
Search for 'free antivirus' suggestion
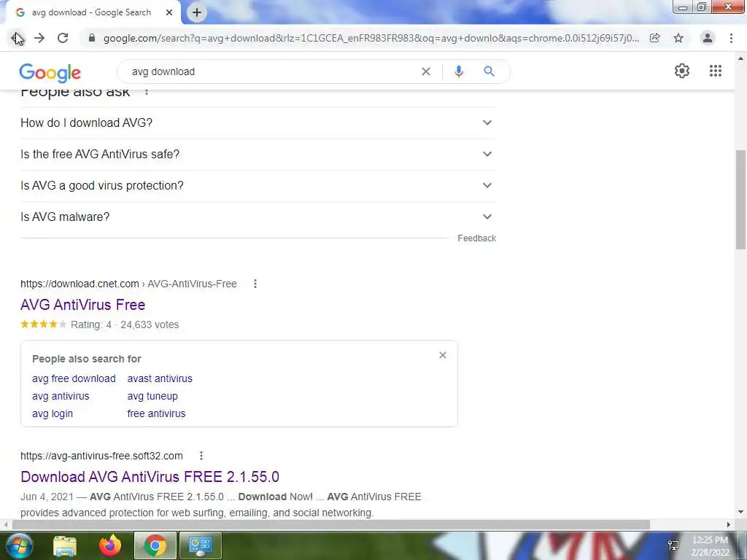pyautogui.click(x=156, y=414)
